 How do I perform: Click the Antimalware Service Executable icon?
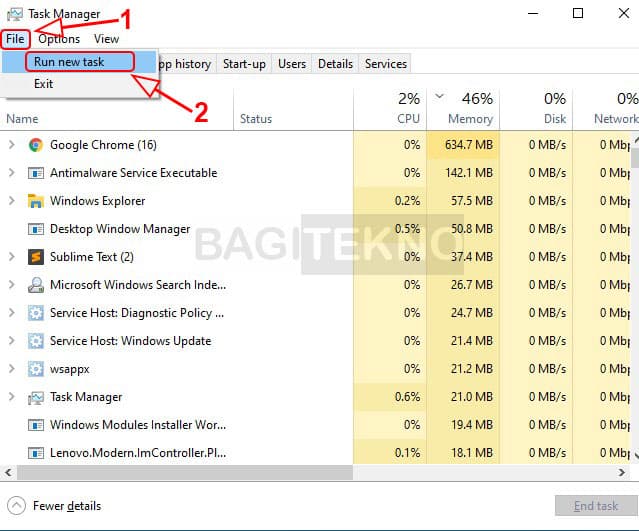pos(36,173)
